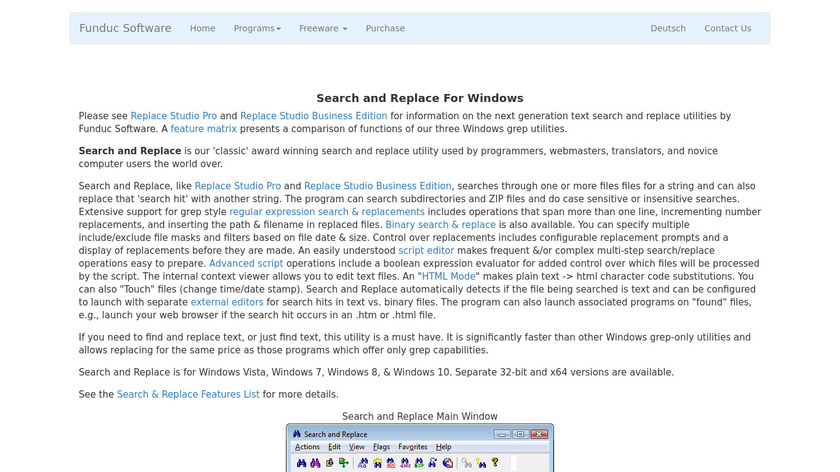The image size is (840, 472).
Task: Go to Home in the navigation bar
Action: coord(202,28)
